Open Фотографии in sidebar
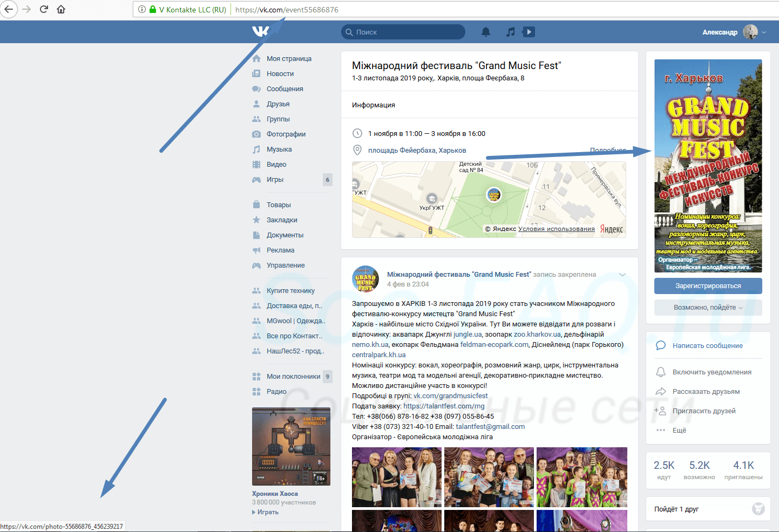 [x=286, y=134]
